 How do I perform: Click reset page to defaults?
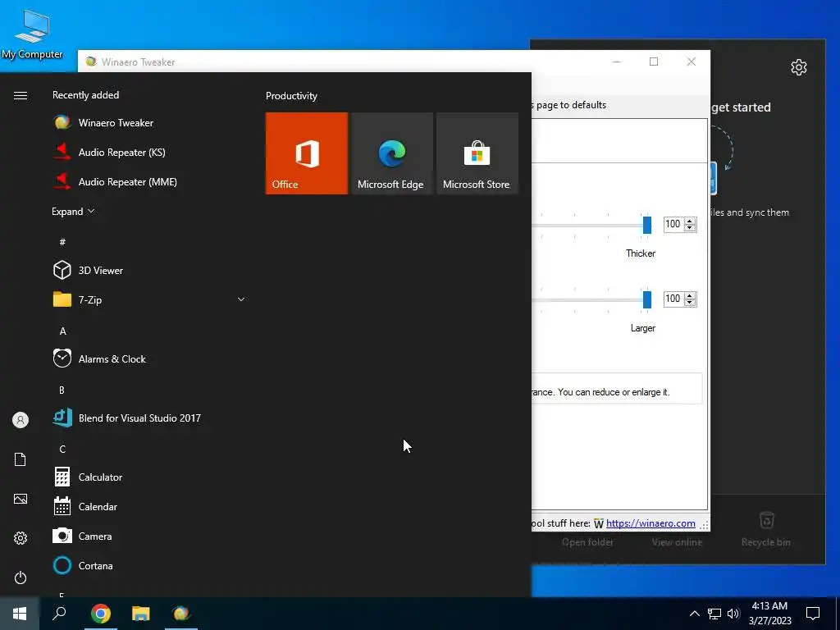[x=569, y=105]
